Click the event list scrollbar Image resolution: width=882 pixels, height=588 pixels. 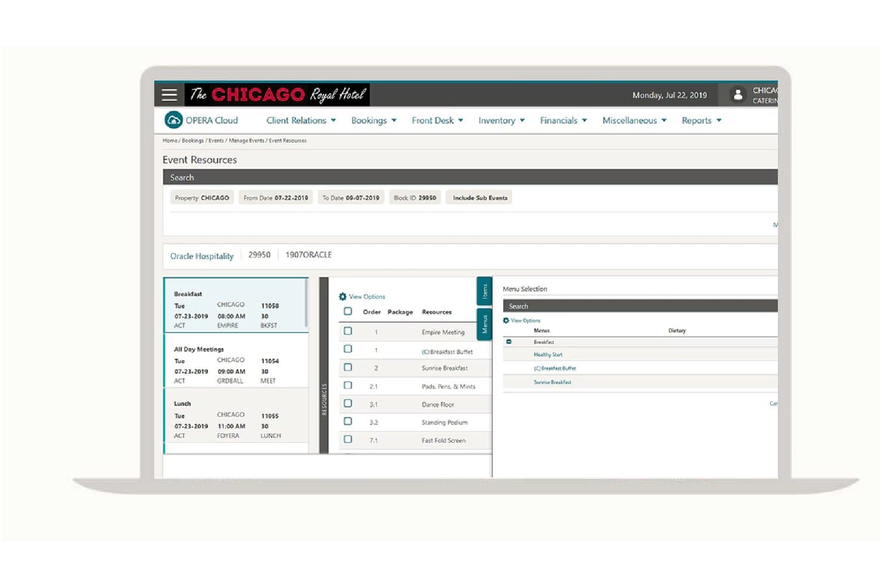307,303
